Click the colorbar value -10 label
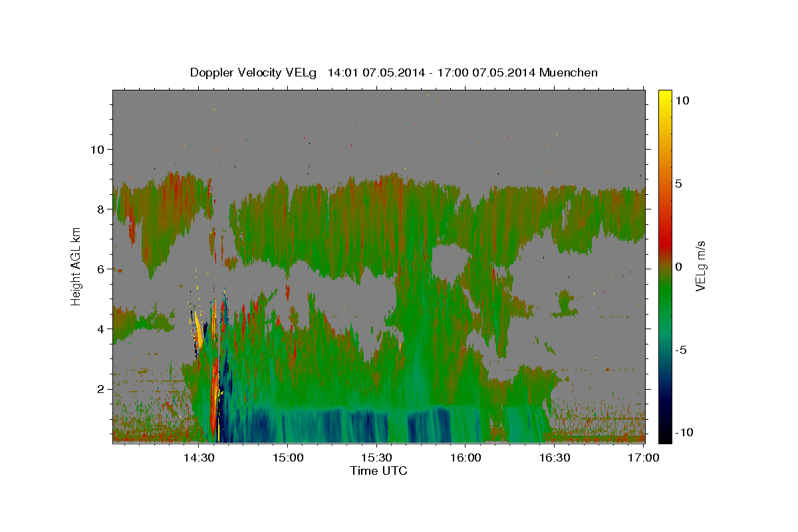Screen dimensions: 798x532 pos(683,433)
